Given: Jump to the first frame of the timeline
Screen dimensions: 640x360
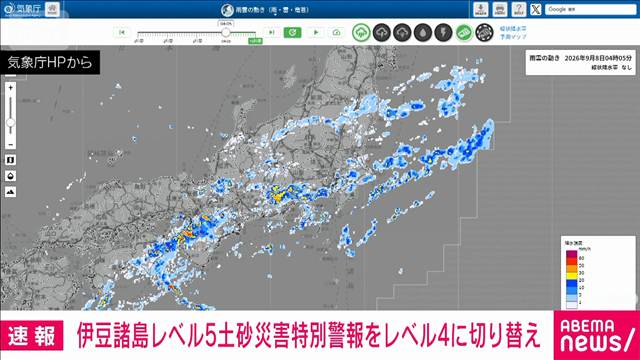Looking at the screenshot, I should tap(122, 32).
